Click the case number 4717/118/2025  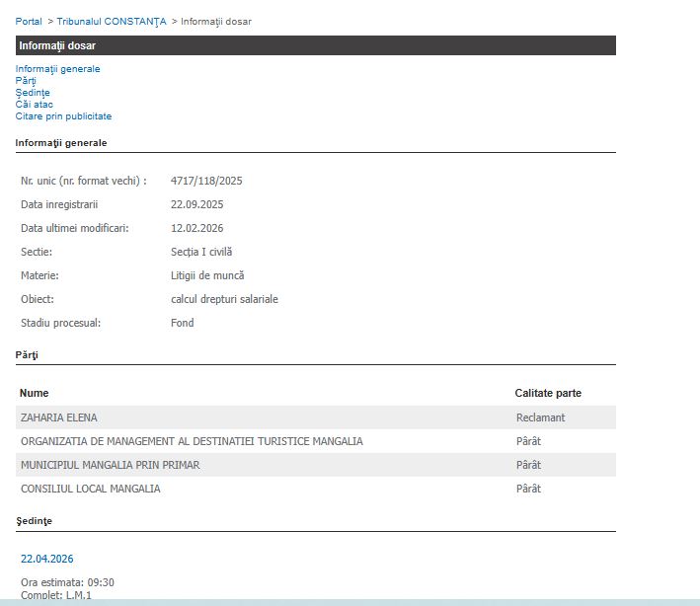[206, 181]
